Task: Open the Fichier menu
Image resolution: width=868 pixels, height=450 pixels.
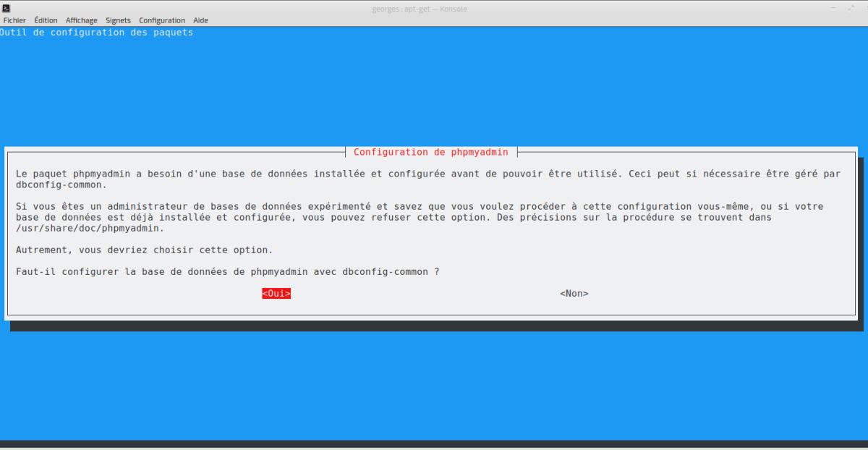Action: point(14,20)
